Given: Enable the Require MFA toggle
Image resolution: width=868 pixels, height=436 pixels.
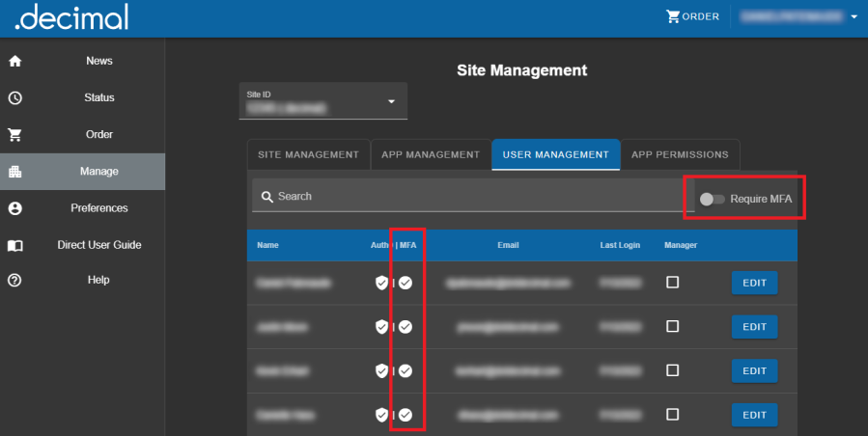Looking at the screenshot, I should (x=712, y=199).
